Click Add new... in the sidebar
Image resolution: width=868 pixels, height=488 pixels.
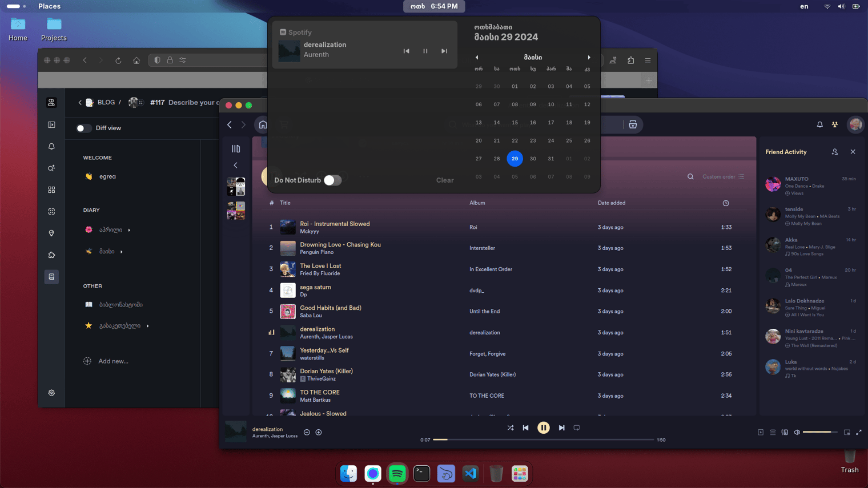click(113, 361)
